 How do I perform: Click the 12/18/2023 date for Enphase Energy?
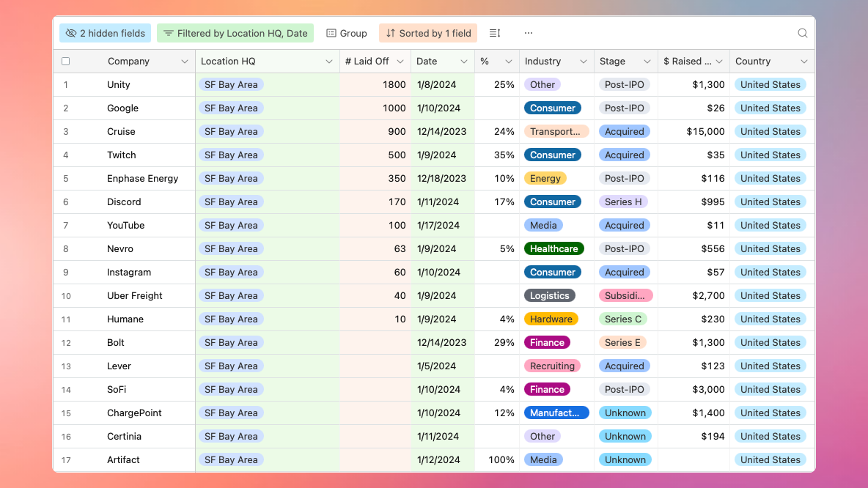pos(442,178)
